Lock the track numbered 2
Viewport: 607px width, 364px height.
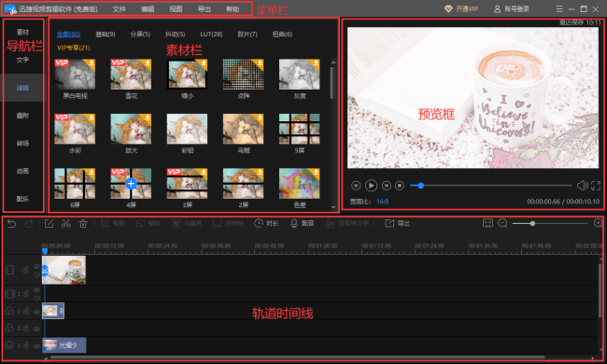click(x=25, y=328)
